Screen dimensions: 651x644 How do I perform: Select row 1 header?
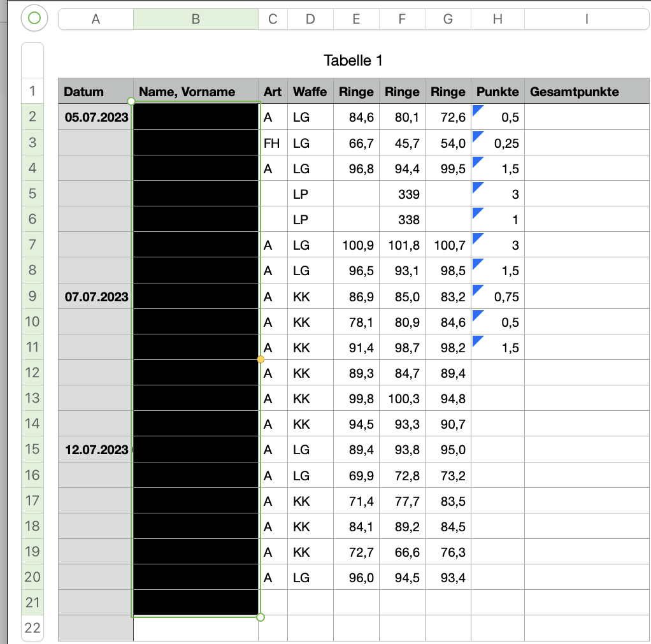(32, 91)
